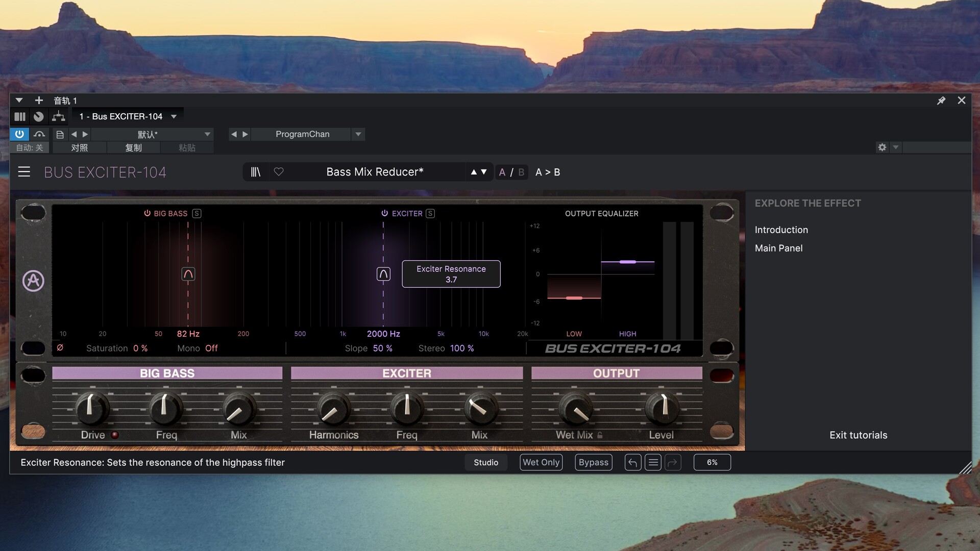
Task: Expand gear options dropdown arrow
Action: (896, 147)
